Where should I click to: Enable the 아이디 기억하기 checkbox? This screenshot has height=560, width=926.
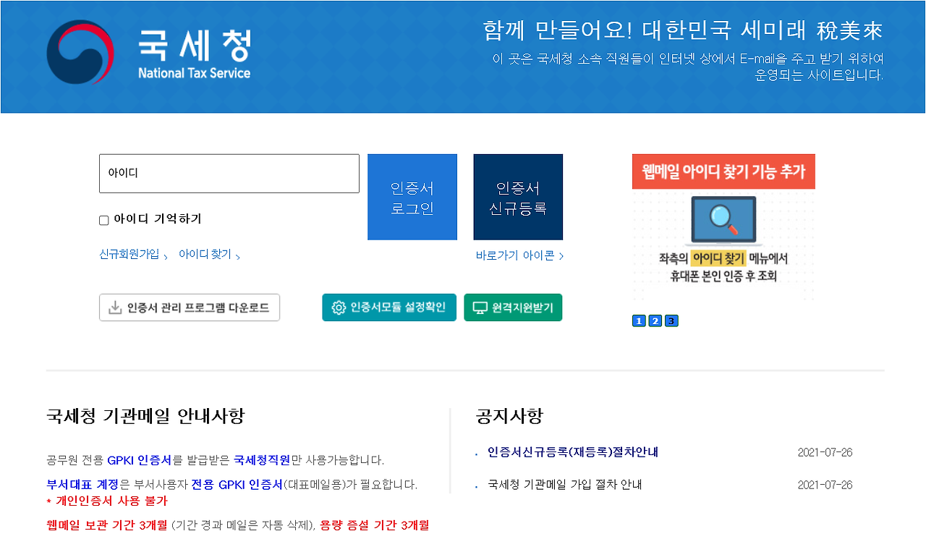tap(103, 219)
